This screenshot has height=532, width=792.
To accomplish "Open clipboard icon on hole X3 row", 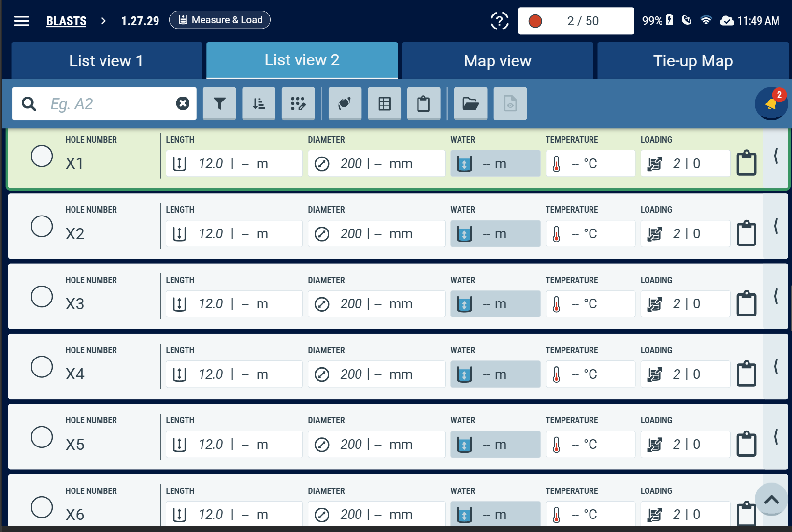I will click(x=747, y=303).
